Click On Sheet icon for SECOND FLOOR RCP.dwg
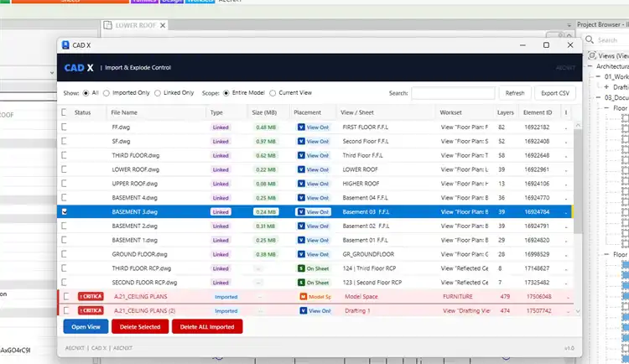The width and height of the screenshot is (629, 364). coord(301,283)
